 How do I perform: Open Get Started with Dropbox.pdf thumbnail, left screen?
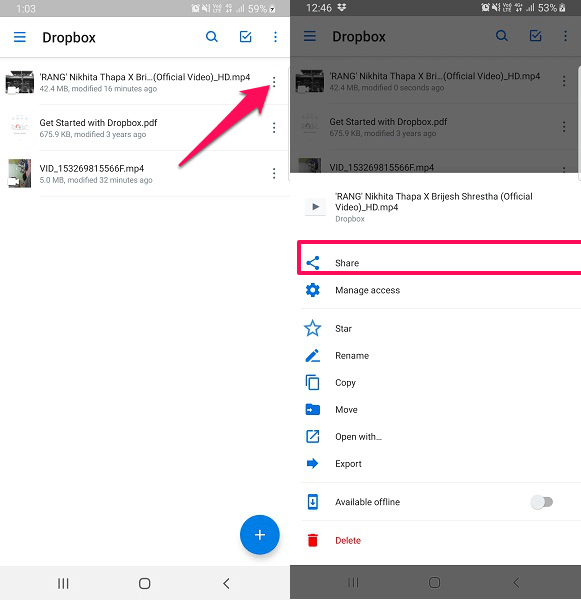click(20, 127)
